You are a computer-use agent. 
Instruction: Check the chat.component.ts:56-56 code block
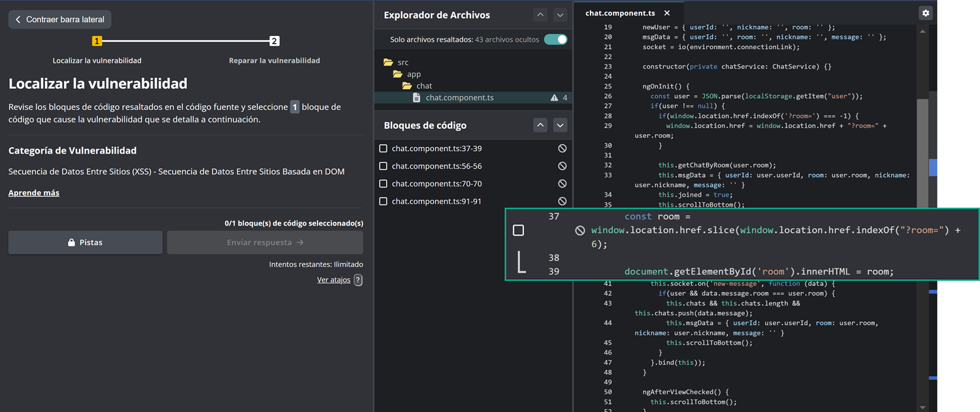click(384, 166)
